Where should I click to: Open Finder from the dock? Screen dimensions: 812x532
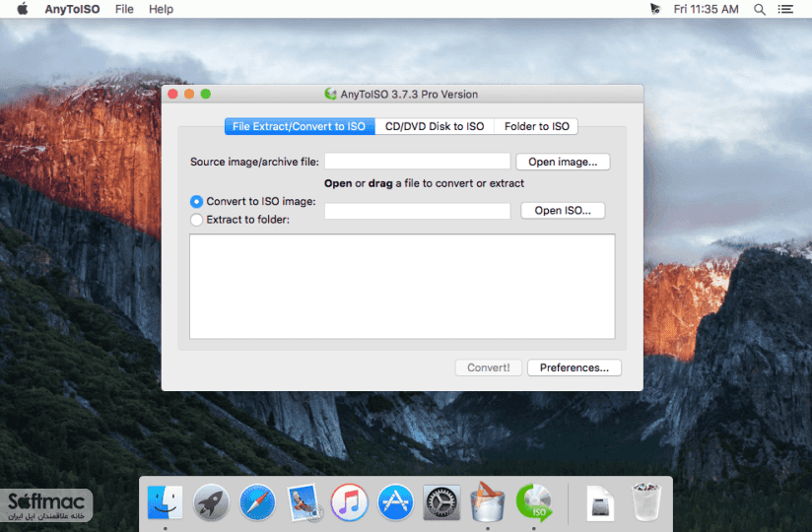point(165,502)
